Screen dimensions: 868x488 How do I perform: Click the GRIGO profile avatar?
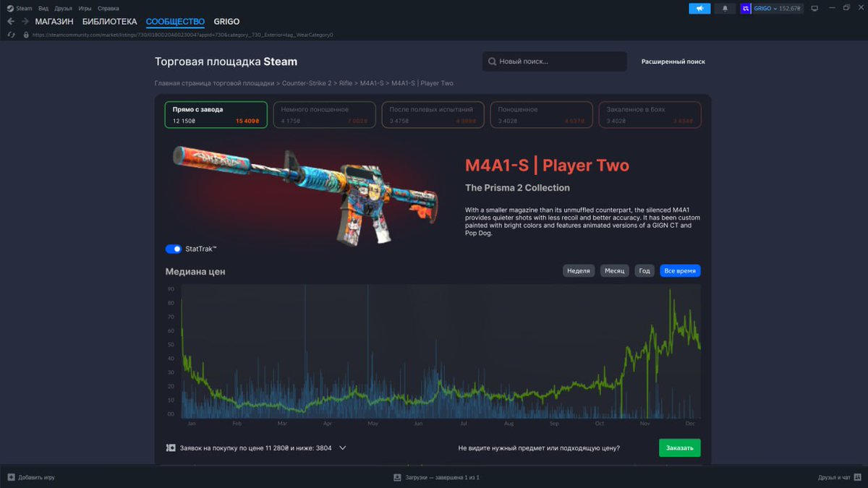pos(746,9)
